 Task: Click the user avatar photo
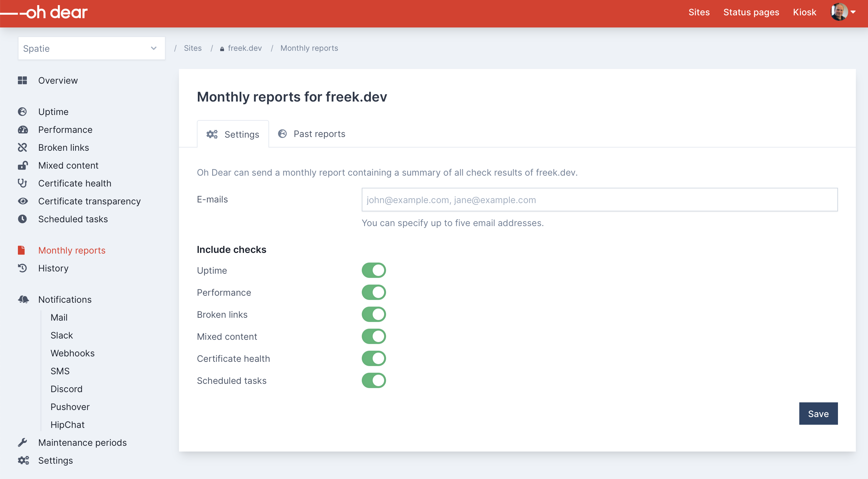(x=839, y=12)
